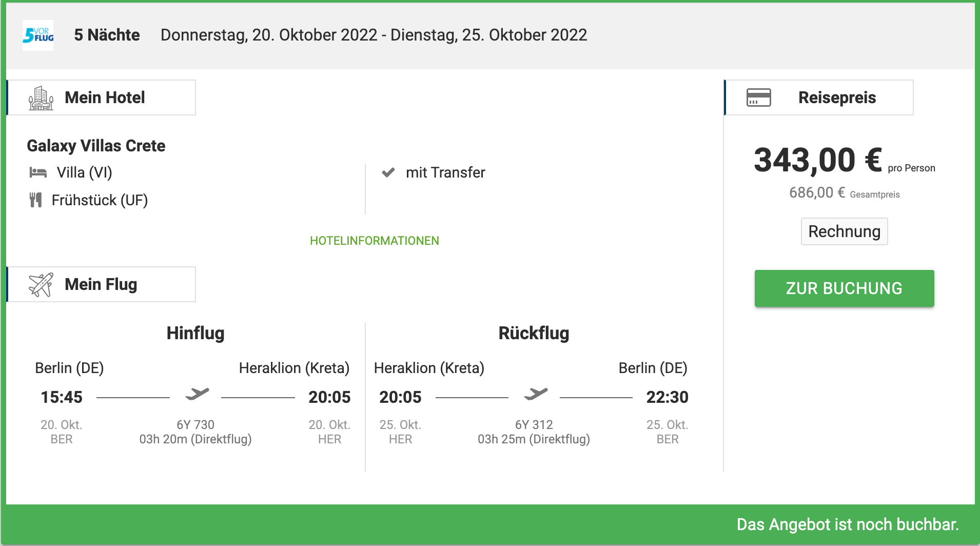Click the Galaxy Villas Crete hotel name
The height and width of the screenshot is (546, 980).
pyautogui.click(x=96, y=146)
